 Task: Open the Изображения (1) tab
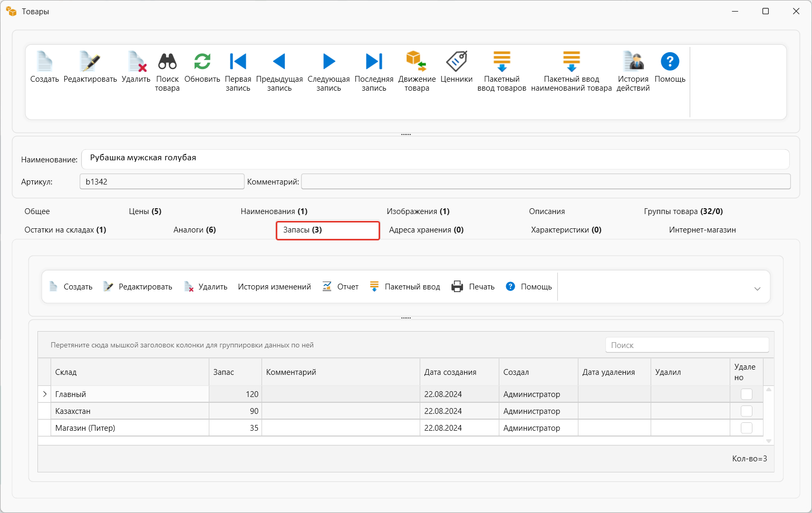(418, 211)
